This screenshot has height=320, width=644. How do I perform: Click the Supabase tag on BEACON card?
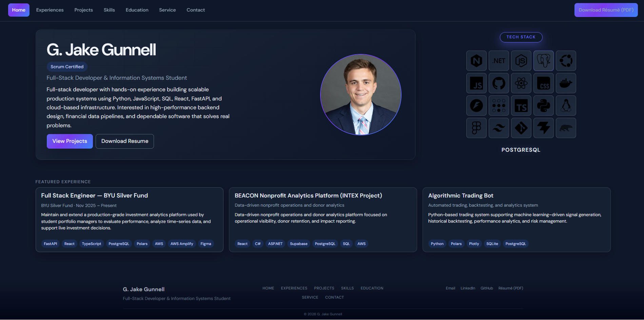[299, 244]
